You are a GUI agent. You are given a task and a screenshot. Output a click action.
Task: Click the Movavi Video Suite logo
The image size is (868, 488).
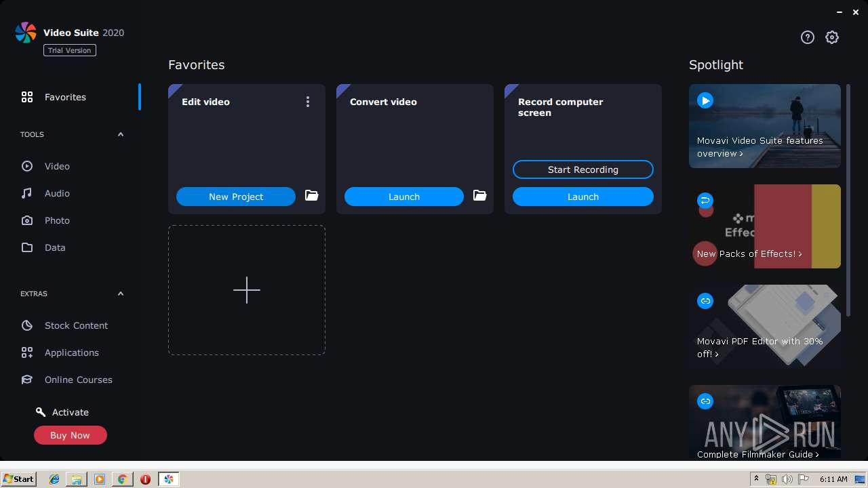coord(26,33)
